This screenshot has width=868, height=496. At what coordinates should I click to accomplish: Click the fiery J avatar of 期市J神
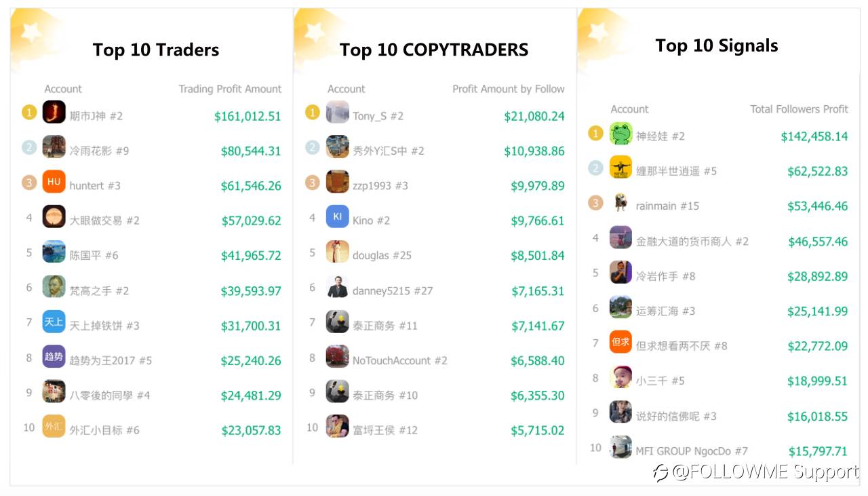(x=54, y=112)
